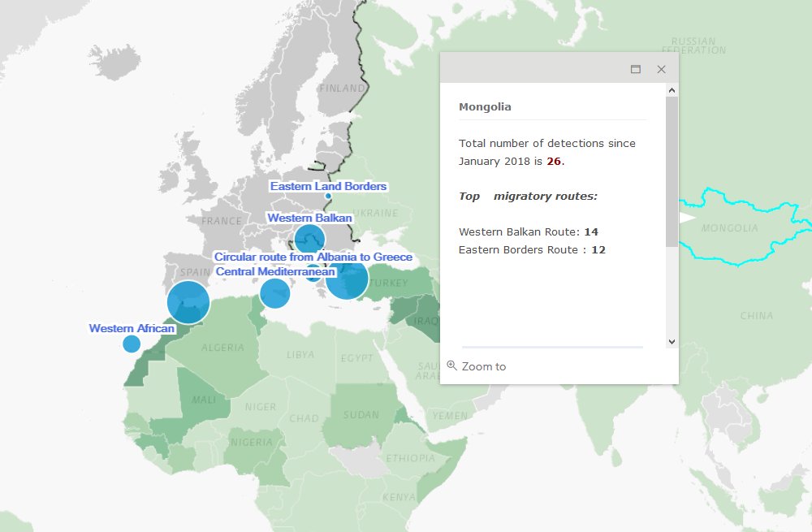Click the Central Mediterranean label
This screenshot has height=532, width=812.
click(x=275, y=271)
